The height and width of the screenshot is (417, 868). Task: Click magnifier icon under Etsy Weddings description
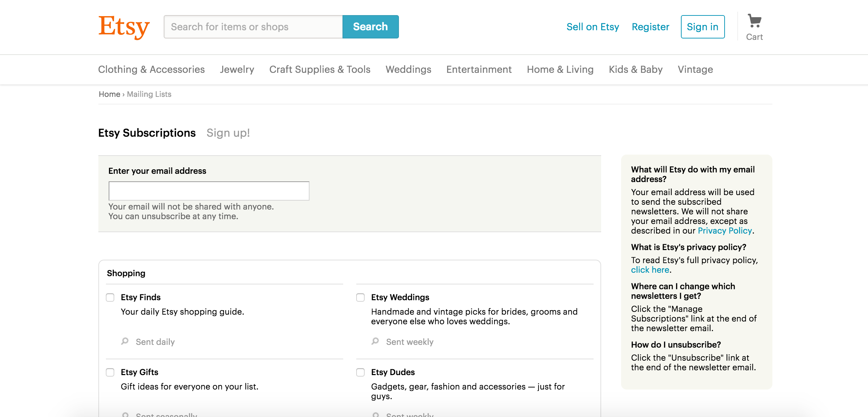375,341
